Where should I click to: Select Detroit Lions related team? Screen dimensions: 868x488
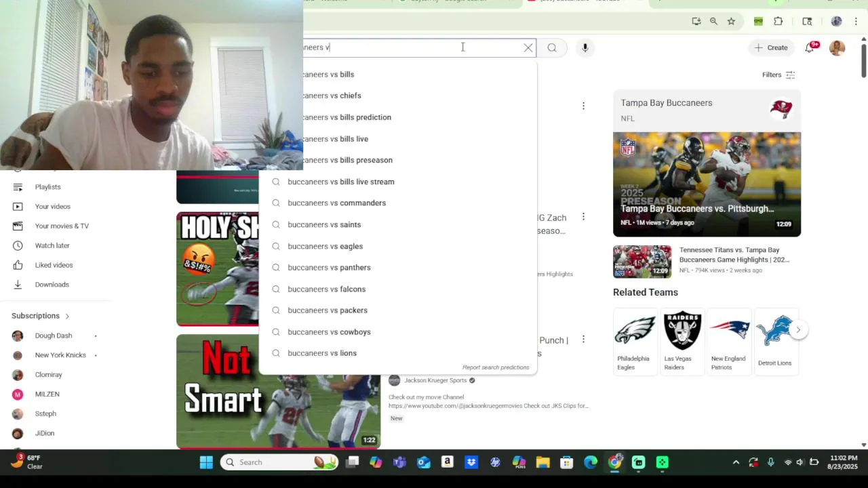point(775,340)
